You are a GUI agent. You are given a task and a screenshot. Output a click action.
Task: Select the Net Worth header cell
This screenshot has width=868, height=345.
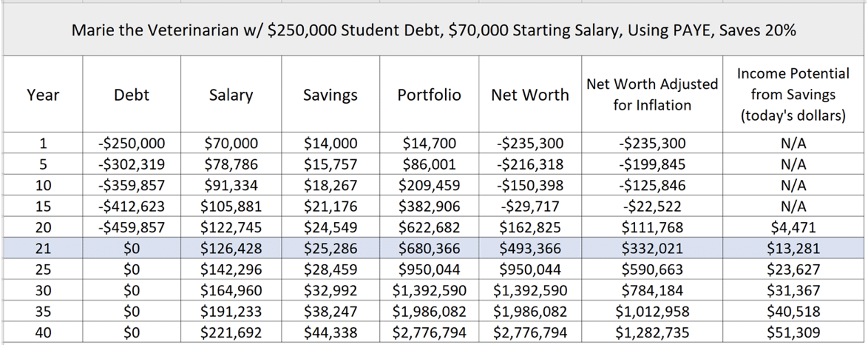click(x=530, y=94)
